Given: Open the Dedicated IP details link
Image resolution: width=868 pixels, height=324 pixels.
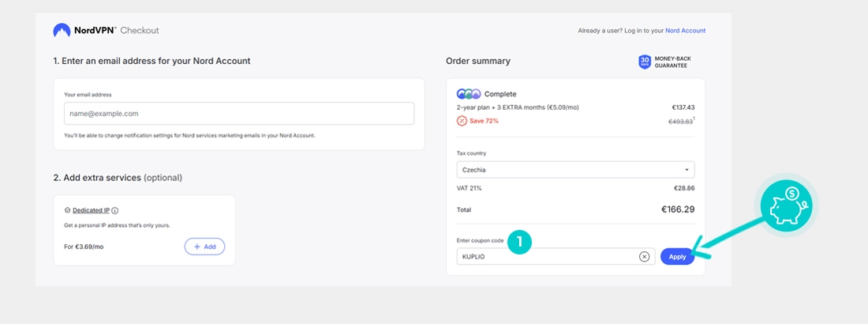Looking at the screenshot, I should (92, 210).
